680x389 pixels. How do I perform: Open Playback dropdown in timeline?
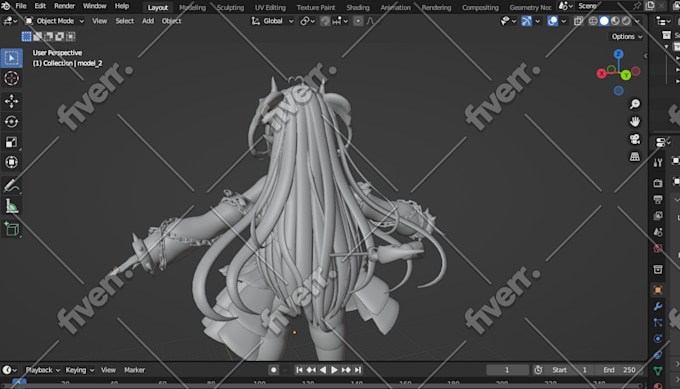pos(42,370)
